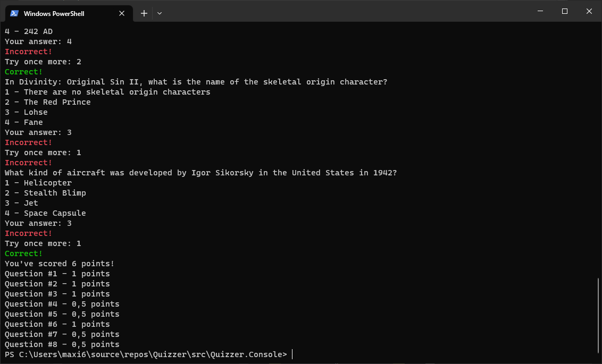Open a new tab with plus button
Viewport: 602px width, 364px height.
(x=144, y=13)
